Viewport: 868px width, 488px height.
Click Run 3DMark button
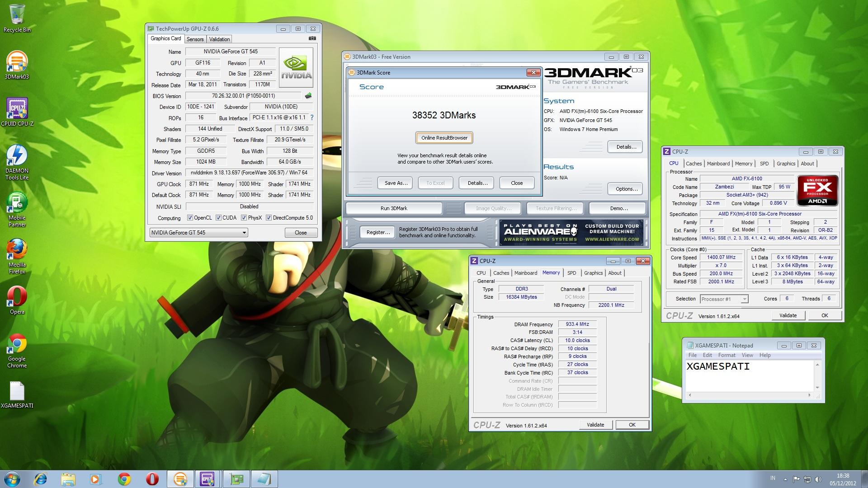[x=394, y=208]
